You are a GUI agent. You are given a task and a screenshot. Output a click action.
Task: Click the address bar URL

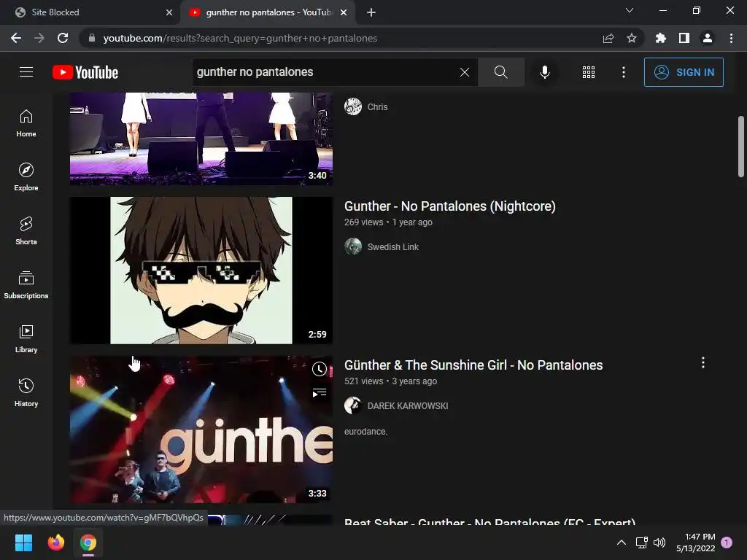pos(240,38)
